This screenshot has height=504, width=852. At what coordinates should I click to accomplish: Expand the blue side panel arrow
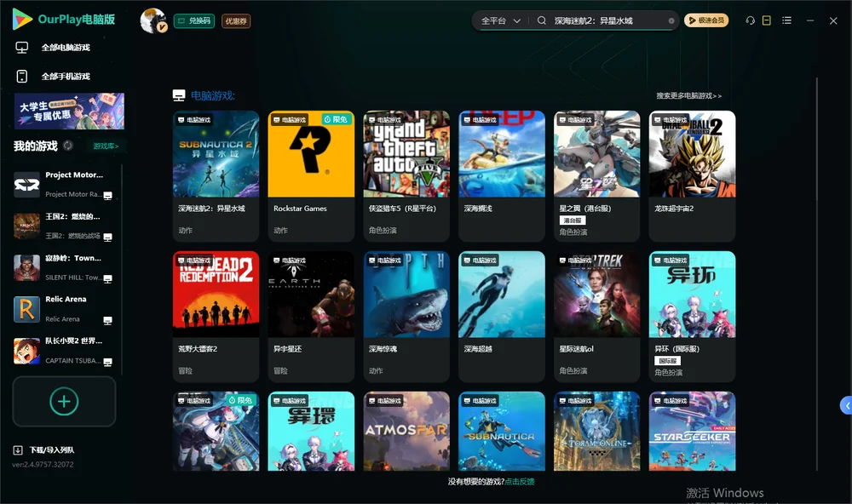click(x=846, y=405)
